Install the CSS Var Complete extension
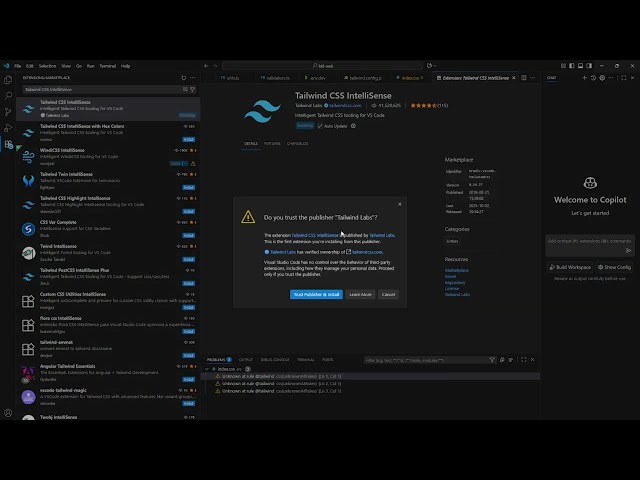The height and width of the screenshot is (480, 640). point(189,236)
